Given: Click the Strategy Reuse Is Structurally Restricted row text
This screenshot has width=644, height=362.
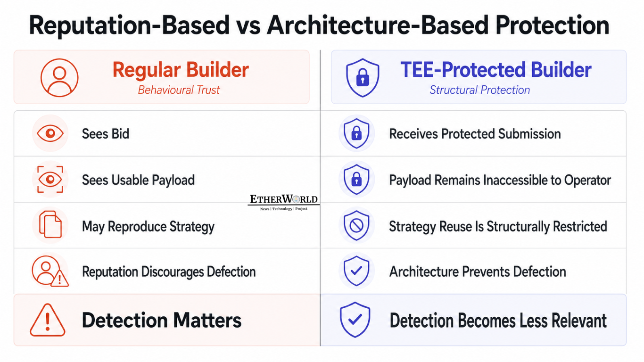Looking at the screenshot, I should (x=498, y=226).
